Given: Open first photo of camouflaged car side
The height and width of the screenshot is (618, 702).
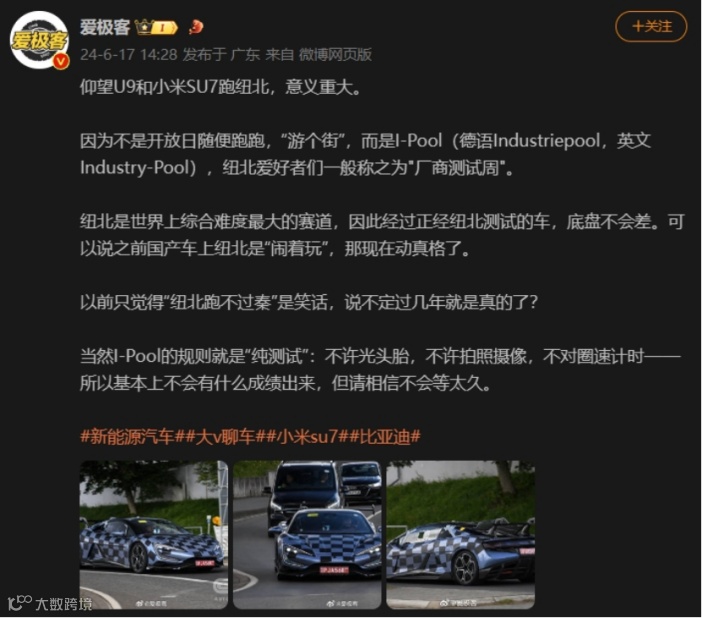Looking at the screenshot, I should click(x=154, y=534).
